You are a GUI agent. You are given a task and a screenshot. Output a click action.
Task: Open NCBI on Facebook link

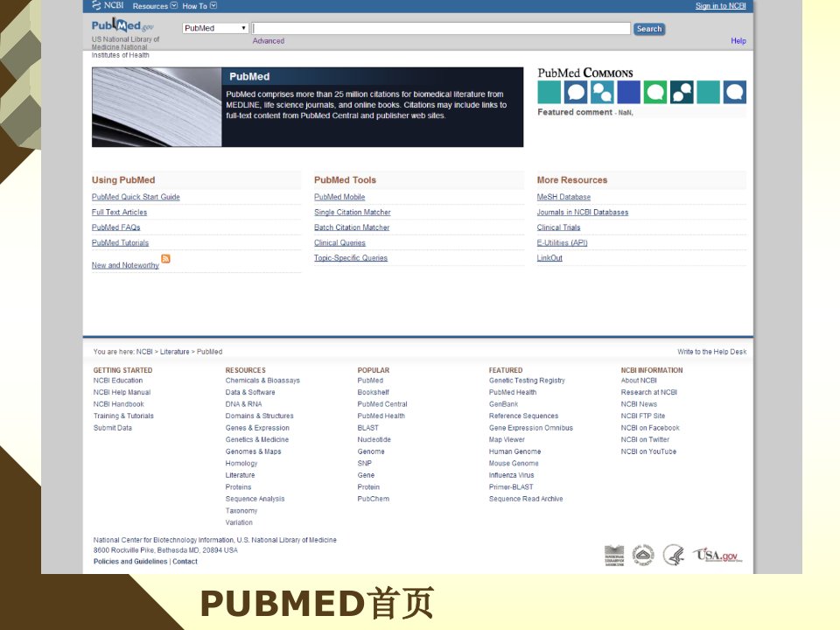(x=650, y=428)
